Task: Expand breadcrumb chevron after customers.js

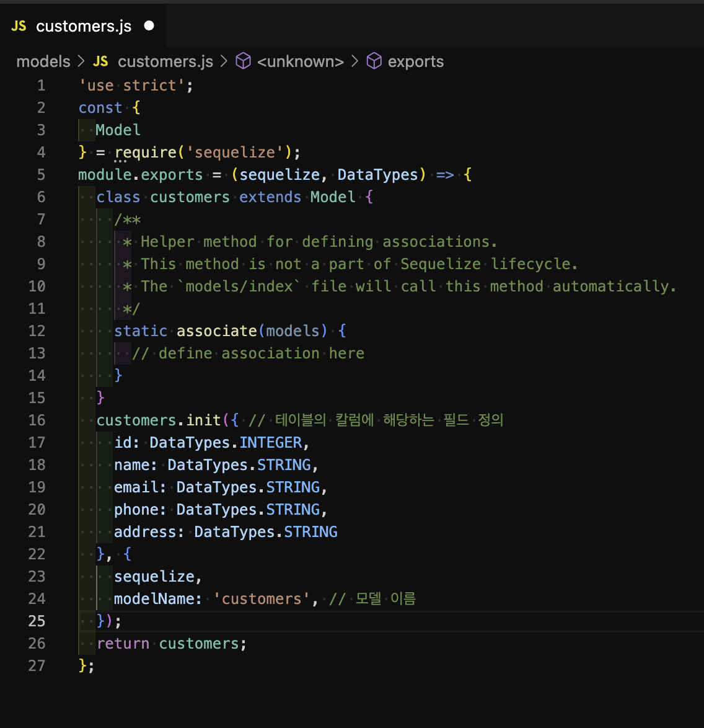Action: (x=224, y=61)
